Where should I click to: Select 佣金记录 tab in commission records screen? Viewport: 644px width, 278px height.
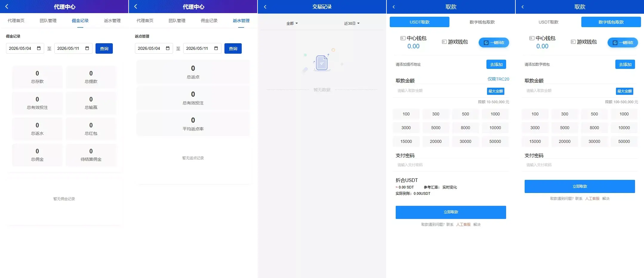pyautogui.click(x=80, y=21)
